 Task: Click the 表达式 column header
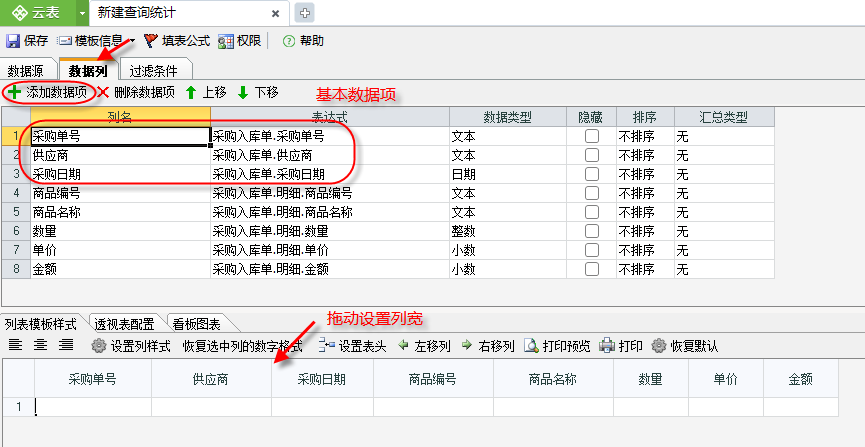330,117
